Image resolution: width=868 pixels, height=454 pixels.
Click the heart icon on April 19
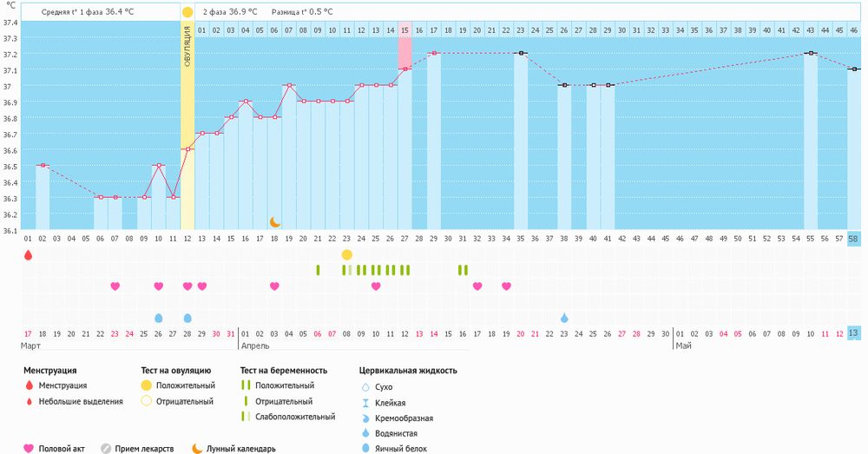pos(506,286)
